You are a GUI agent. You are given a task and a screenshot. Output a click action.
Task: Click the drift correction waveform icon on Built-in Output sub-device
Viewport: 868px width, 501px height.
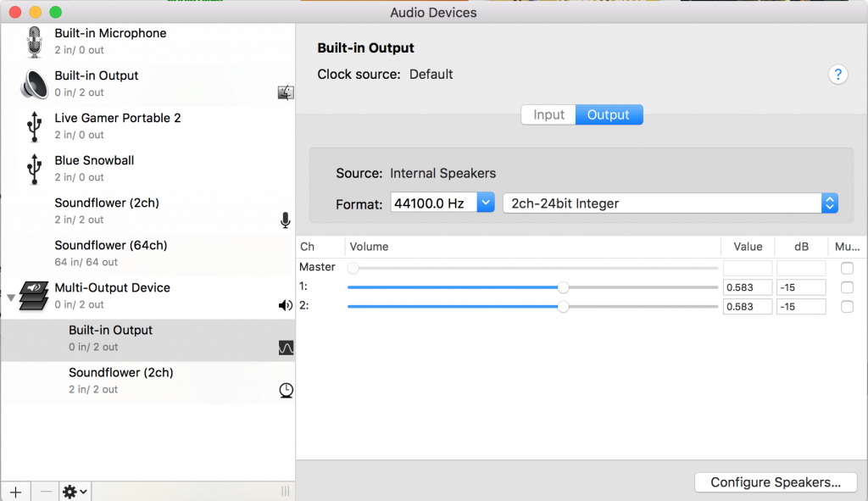click(x=286, y=348)
